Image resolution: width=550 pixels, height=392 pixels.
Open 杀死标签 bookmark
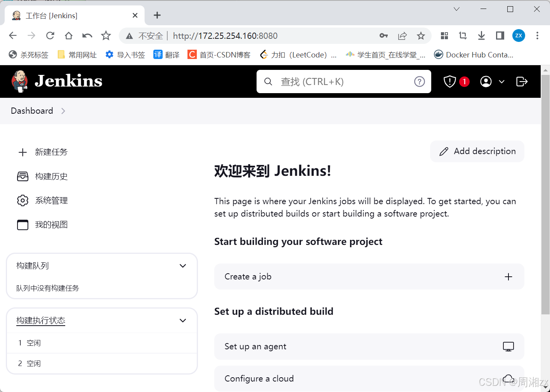28,55
